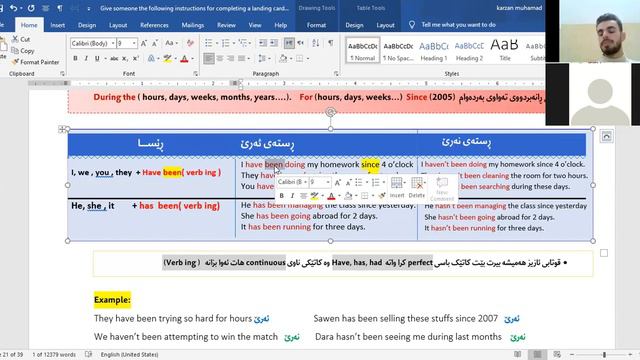The image size is (640, 360).
Task: Expand the ribbon Bullets dropdown arrow
Action: (216, 44)
